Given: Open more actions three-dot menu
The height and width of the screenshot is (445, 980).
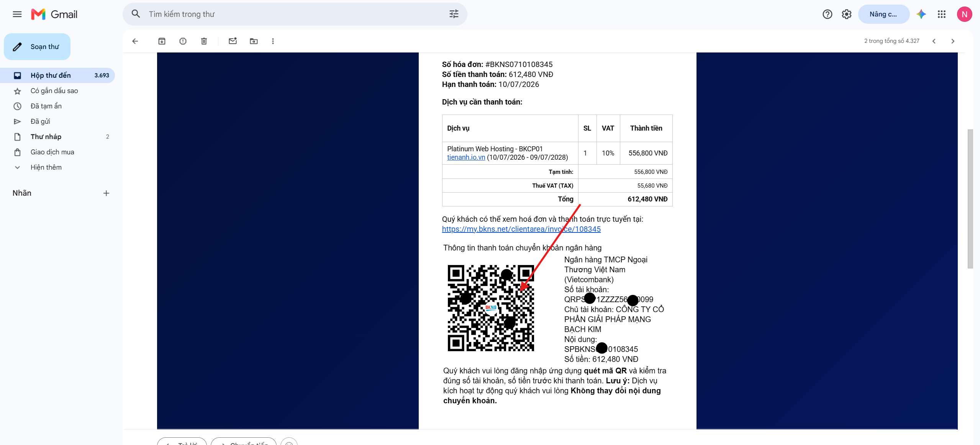Looking at the screenshot, I should (x=273, y=41).
